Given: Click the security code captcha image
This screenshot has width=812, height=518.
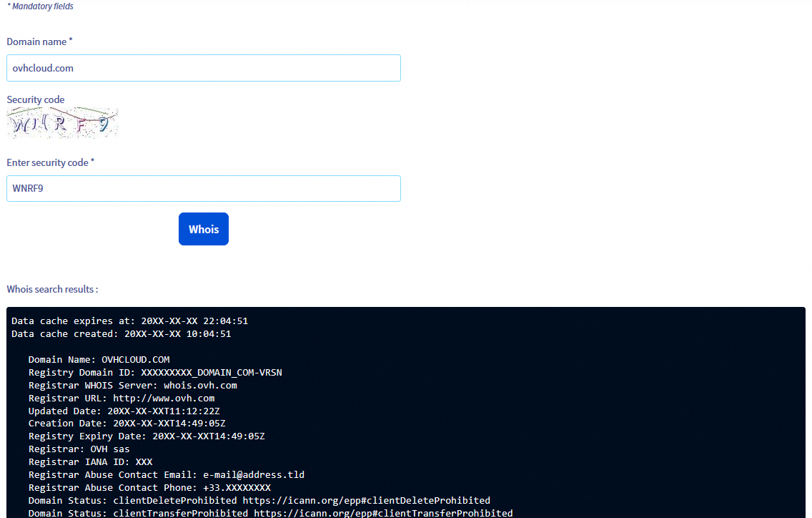Looking at the screenshot, I should 62,122.
